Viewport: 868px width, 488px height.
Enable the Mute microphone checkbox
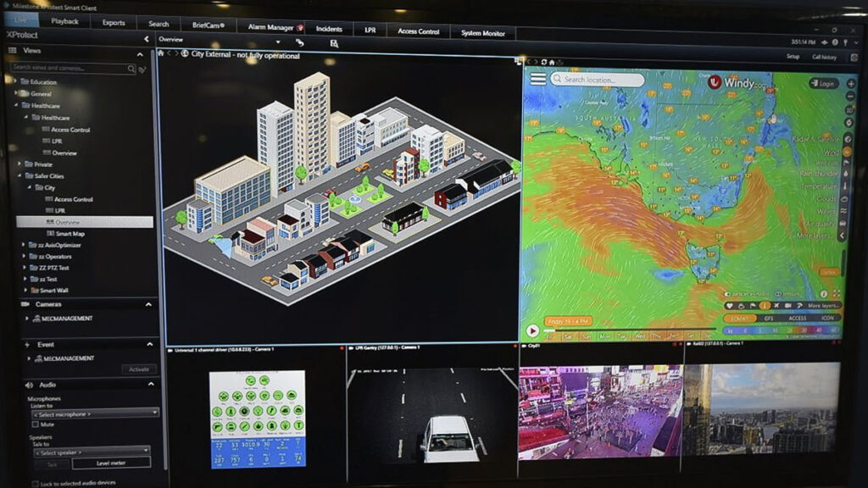coord(35,424)
